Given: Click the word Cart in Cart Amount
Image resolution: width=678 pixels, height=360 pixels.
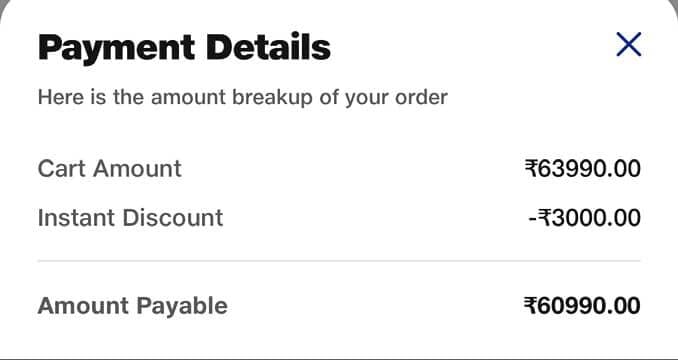Looking at the screenshot, I should (x=62, y=169).
